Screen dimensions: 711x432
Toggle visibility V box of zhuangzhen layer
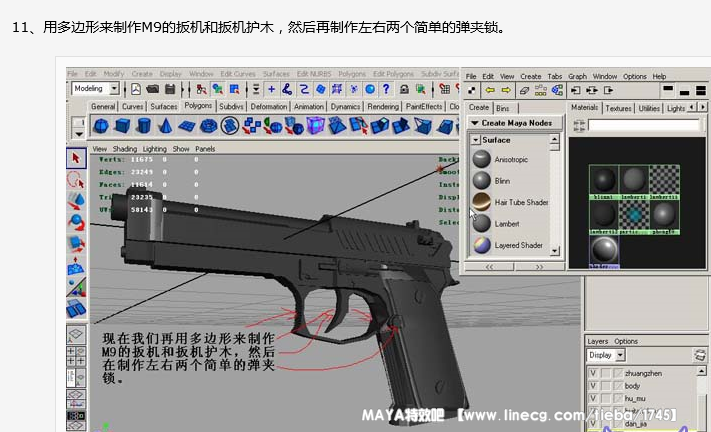[x=593, y=373]
